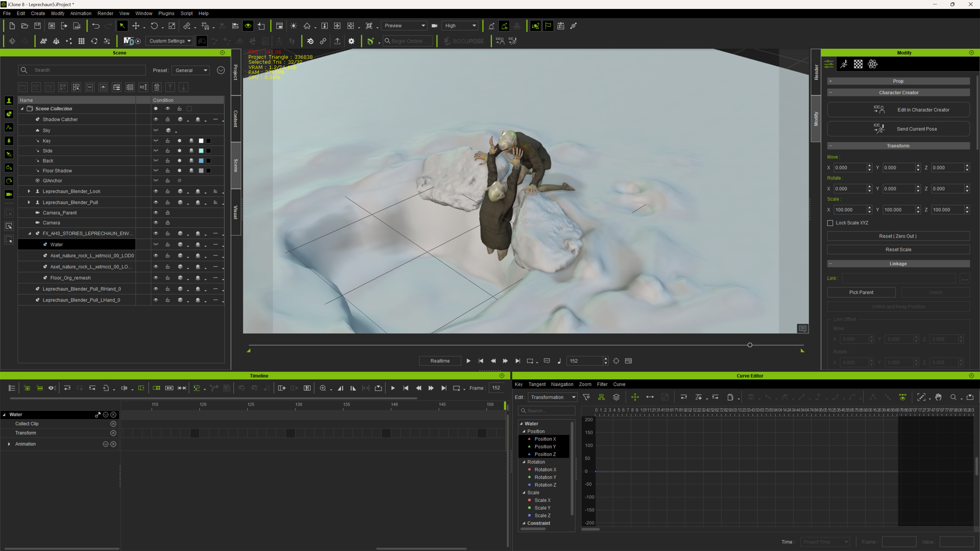The width and height of the screenshot is (980, 551).
Task: Toggle visibility of Floor_Org_remesh
Action: pyautogui.click(x=156, y=278)
